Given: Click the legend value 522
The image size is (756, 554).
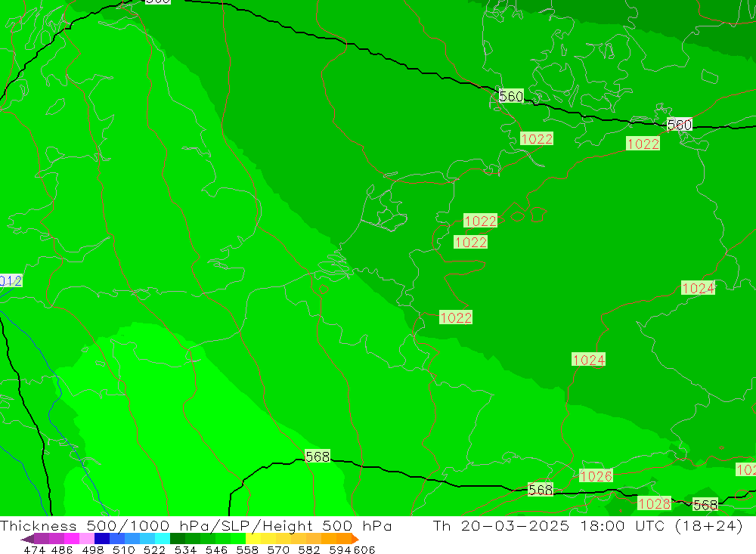Looking at the screenshot, I should coord(154,549).
